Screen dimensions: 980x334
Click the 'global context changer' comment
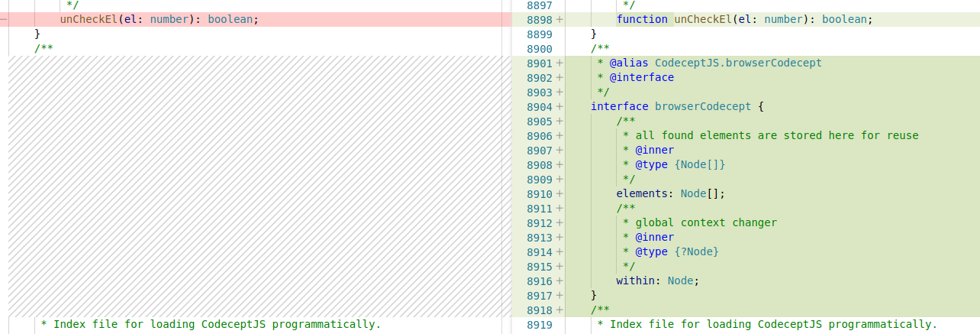pos(700,222)
